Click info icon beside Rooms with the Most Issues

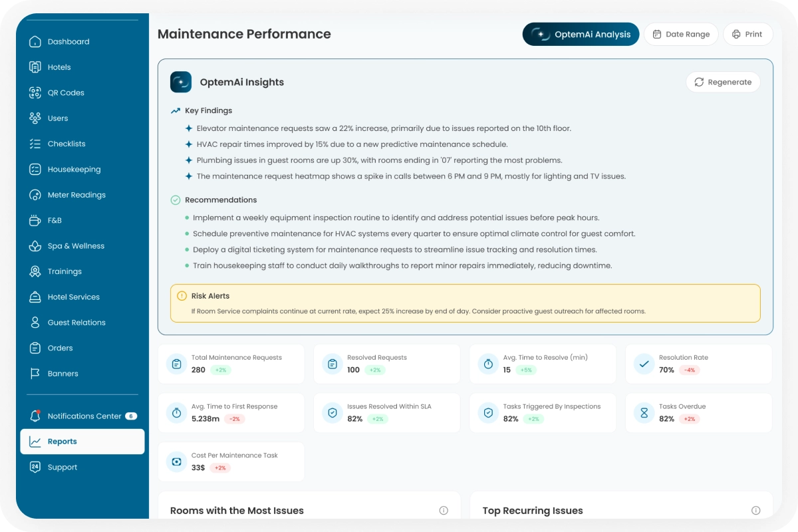(444, 511)
